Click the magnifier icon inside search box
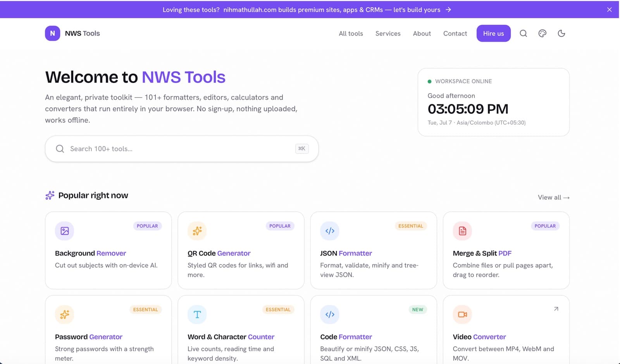Viewport: 620px width, 364px height. coord(60,149)
